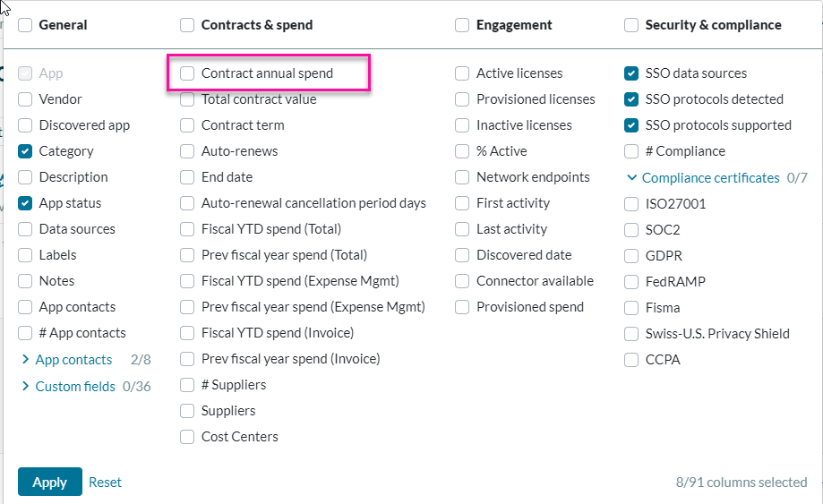Uncheck the Category column checkbox
Screen dimensions: 823x504
25,151
